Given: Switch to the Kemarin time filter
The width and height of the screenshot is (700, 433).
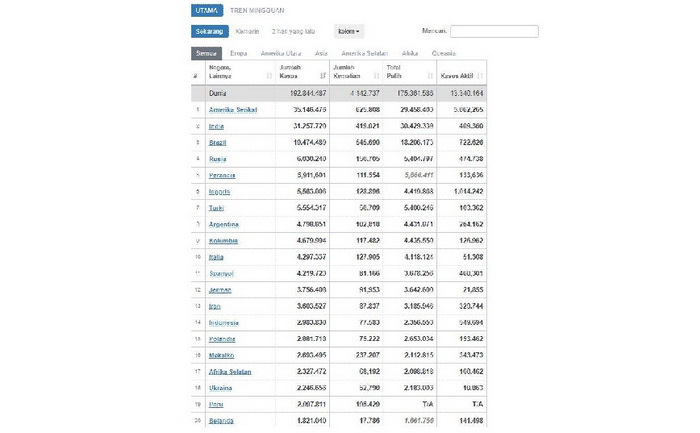Looking at the screenshot, I should (247, 31).
